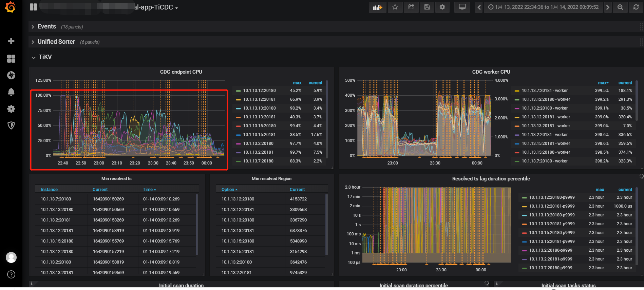Switch to TV view mode icon
The image size is (644, 290).
(x=462, y=7)
